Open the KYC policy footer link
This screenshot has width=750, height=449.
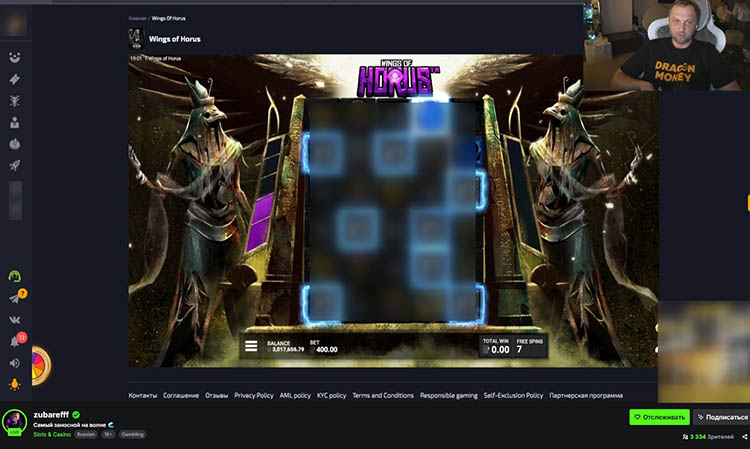pyautogui.click(x=331, y=395)
